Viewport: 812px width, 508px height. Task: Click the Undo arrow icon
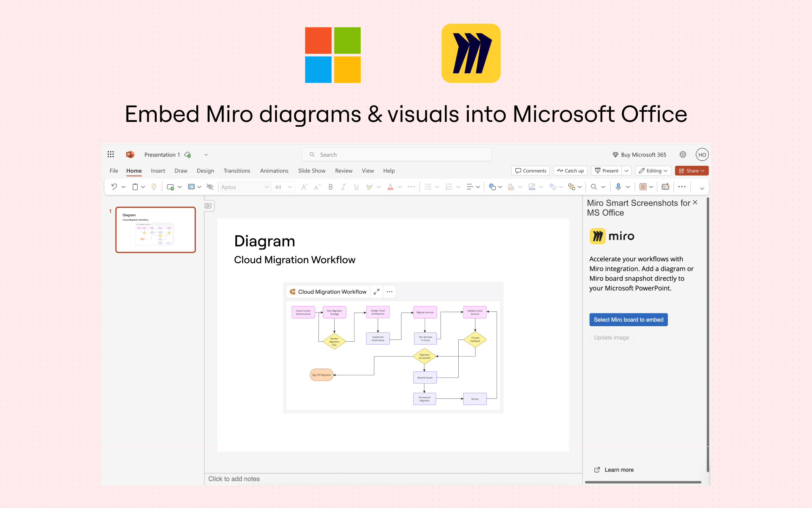114,187
